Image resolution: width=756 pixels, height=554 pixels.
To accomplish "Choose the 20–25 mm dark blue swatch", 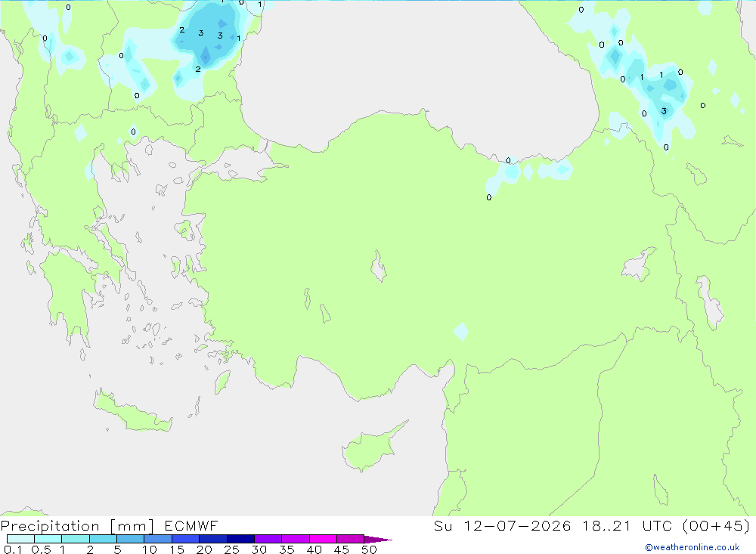I will click(212, 539).
